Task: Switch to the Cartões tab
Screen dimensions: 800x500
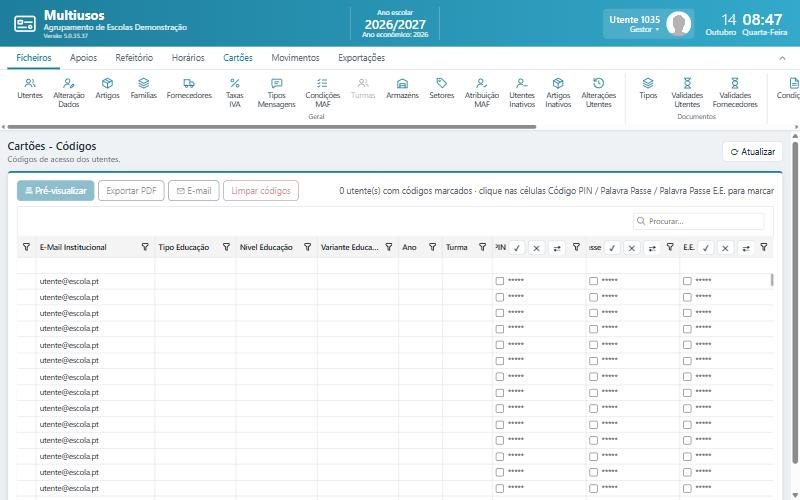Action: [x=238, y=58]
